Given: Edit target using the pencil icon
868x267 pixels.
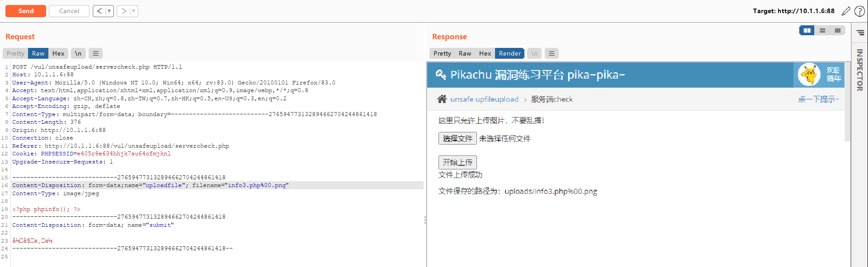Looking at the screenshot, I should pyautogui.click(x=846, y=11).
